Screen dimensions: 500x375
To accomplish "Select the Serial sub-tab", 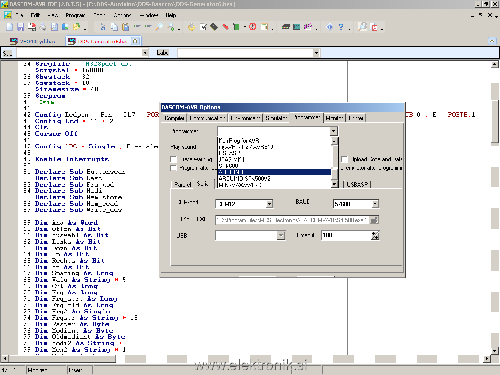I will click(202, 184).
